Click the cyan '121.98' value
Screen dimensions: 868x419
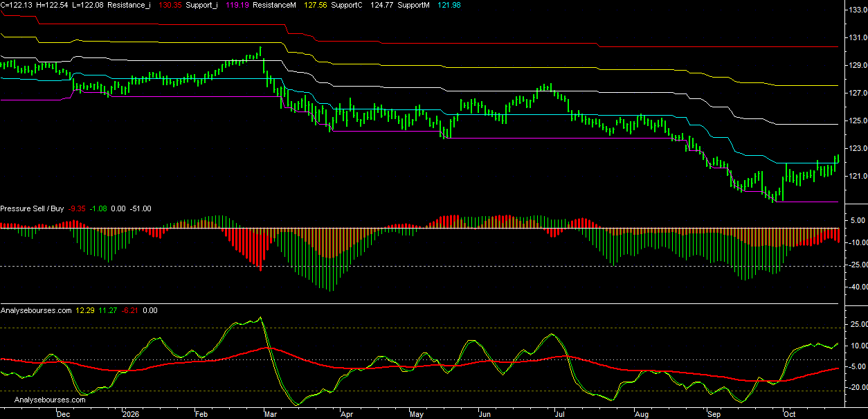tap(449, 5)
